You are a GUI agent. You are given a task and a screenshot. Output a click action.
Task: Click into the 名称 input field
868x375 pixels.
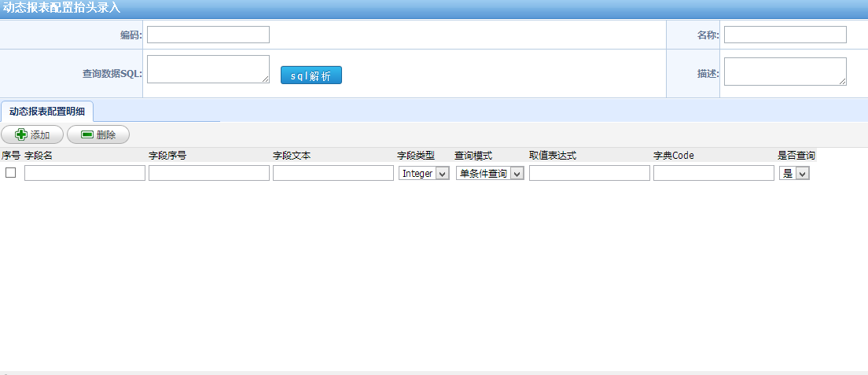point(785,35)
